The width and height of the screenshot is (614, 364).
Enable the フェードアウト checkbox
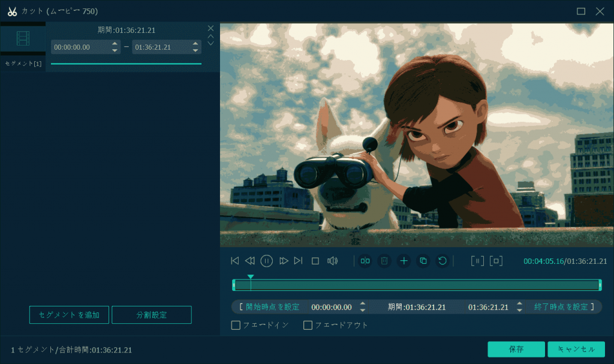(308, 325)
